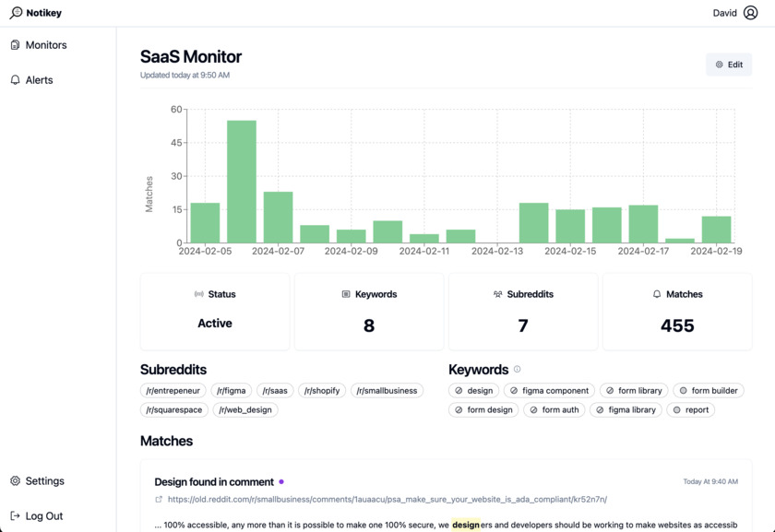Go to Settings in sidebar

tap(44, 481)
